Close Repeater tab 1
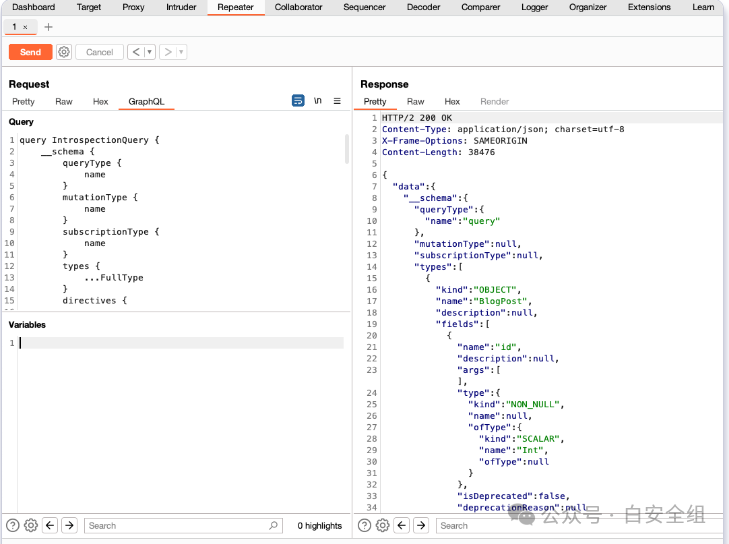This screenshot has height=544, width=729. click(x=26, y=27)
